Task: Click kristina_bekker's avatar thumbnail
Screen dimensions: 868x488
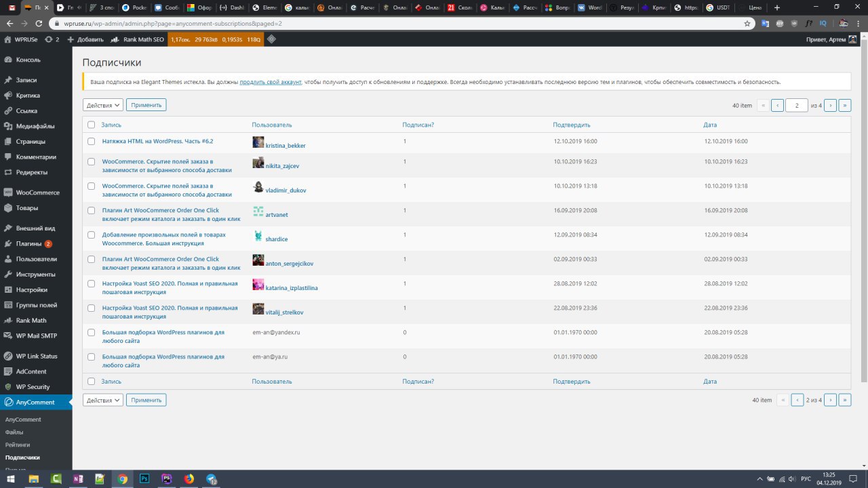Action: coord(258,142)
